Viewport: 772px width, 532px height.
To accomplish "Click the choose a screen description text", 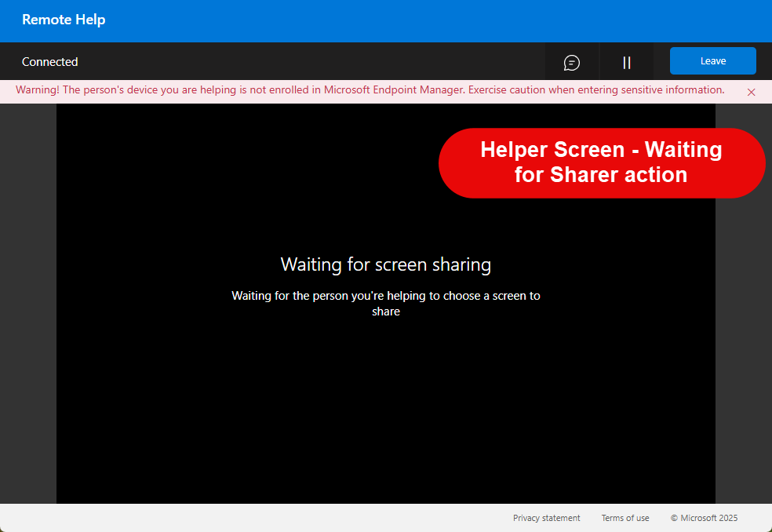I will coord(385,304).
